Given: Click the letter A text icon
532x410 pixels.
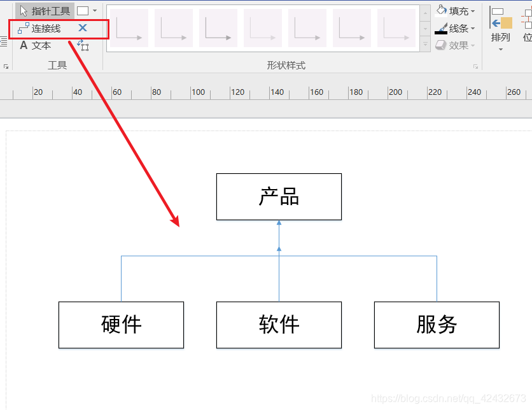Looking at the screenshot, I should 24,45.
